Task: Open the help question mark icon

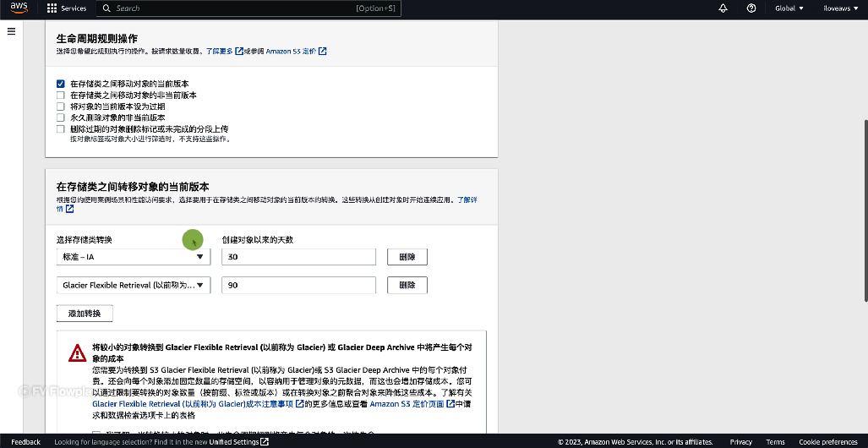Action: (751, 8)
